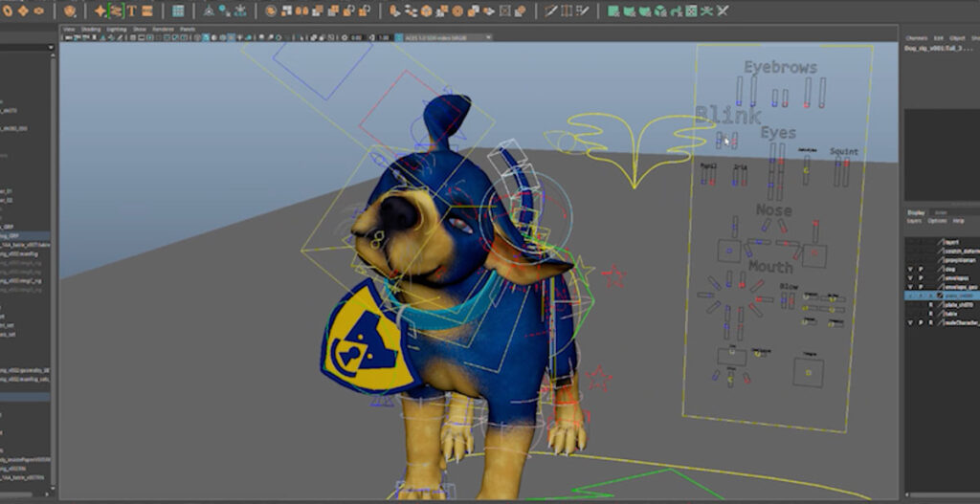Click the text 'T' shelf icon
The height and width of the screenshot is (504, 980).
(131, 11)
